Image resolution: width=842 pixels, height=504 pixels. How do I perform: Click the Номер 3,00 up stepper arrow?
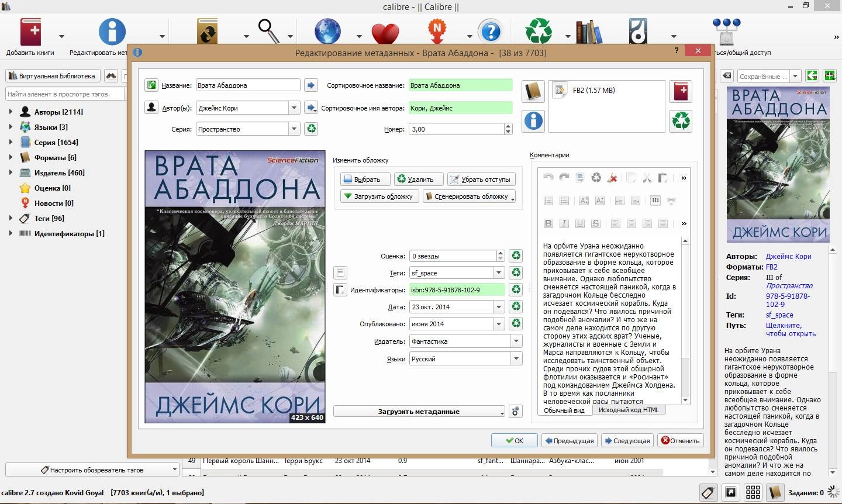(508, 126)
